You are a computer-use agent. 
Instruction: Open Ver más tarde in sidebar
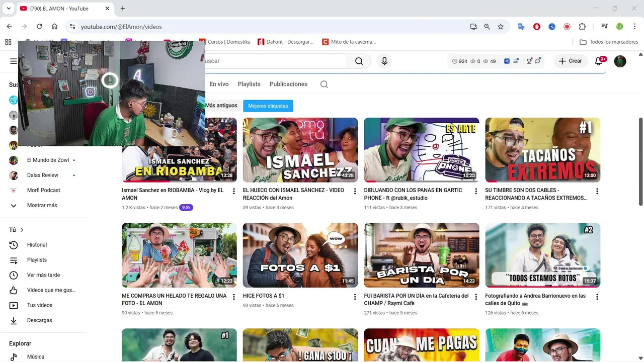pyautogui.click(x=43, y=275)
